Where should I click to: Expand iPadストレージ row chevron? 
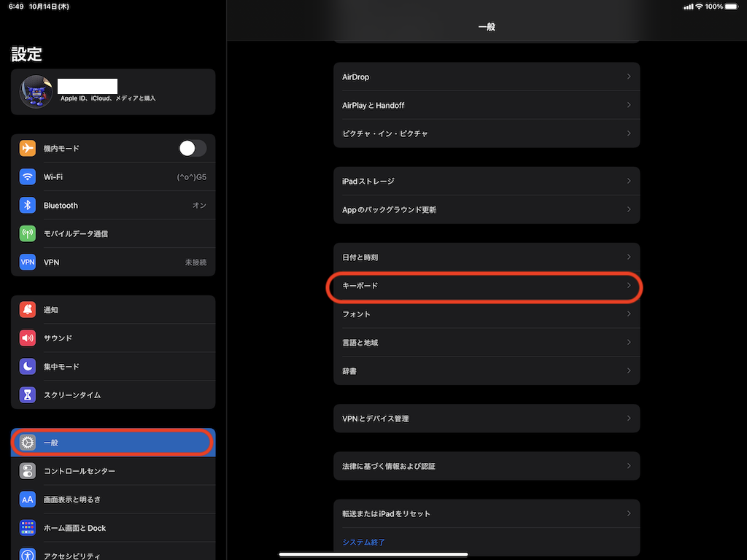coord(628,181)
